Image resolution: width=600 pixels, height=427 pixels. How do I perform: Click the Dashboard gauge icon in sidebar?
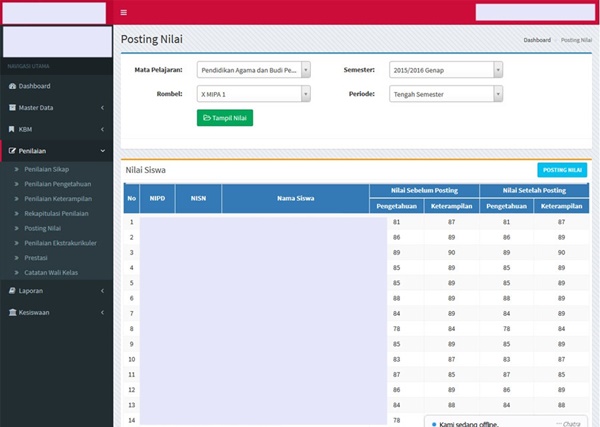12,86
